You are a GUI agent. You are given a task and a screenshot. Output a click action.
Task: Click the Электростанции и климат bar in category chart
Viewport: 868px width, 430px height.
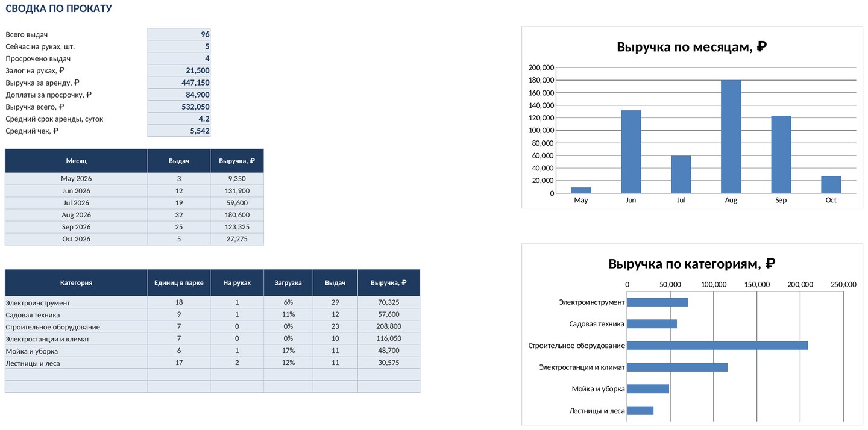click(x=678, y=367)
